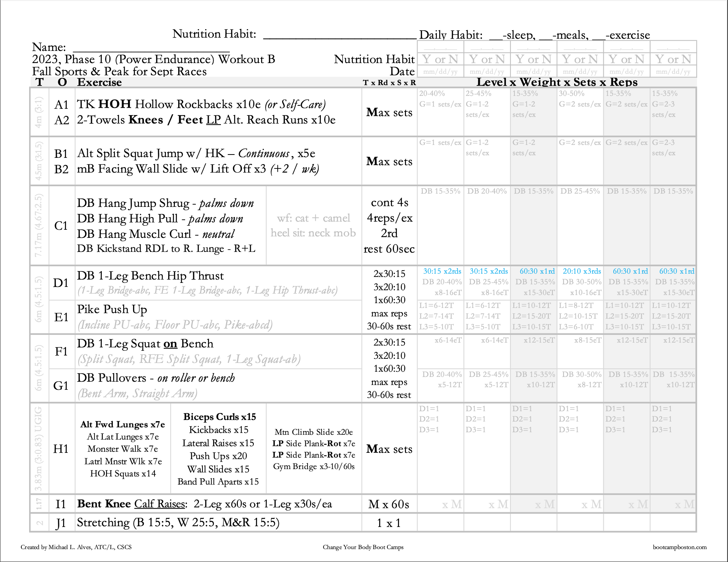This screenshot has height=562, width=728.
Task: Click "Max sets" in the B1/B2 row
Action: click(389, 162)
